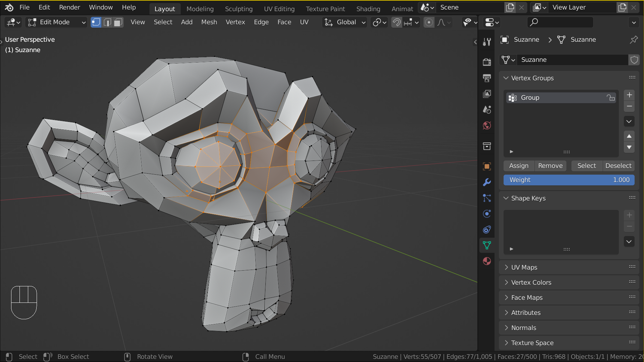Open the Object Constraints tab

click(487, 229)
